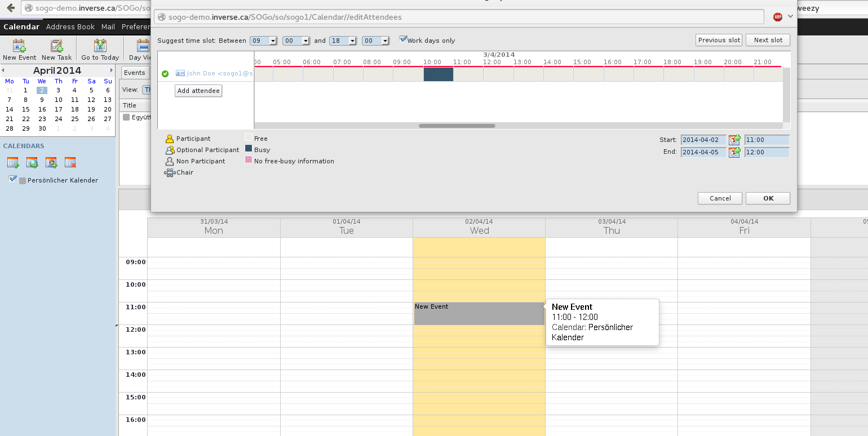Go to next month in the mini calendar

(x=112, y=70)
